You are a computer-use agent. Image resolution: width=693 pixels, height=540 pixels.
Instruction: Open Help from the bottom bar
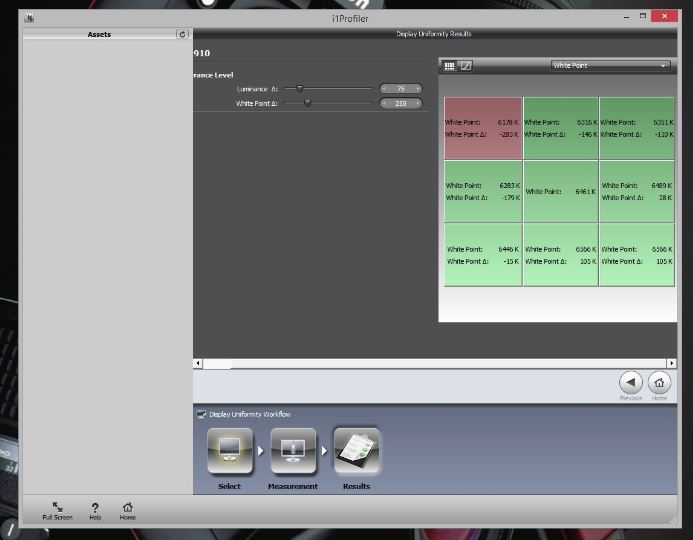point(95,511)
